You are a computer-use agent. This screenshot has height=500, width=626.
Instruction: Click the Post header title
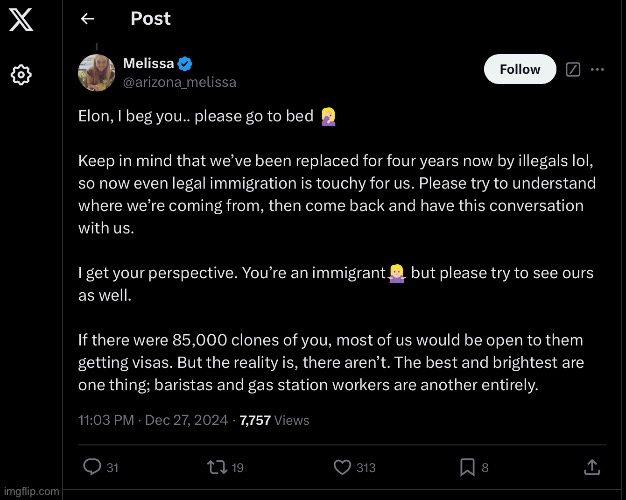point(150,19)
